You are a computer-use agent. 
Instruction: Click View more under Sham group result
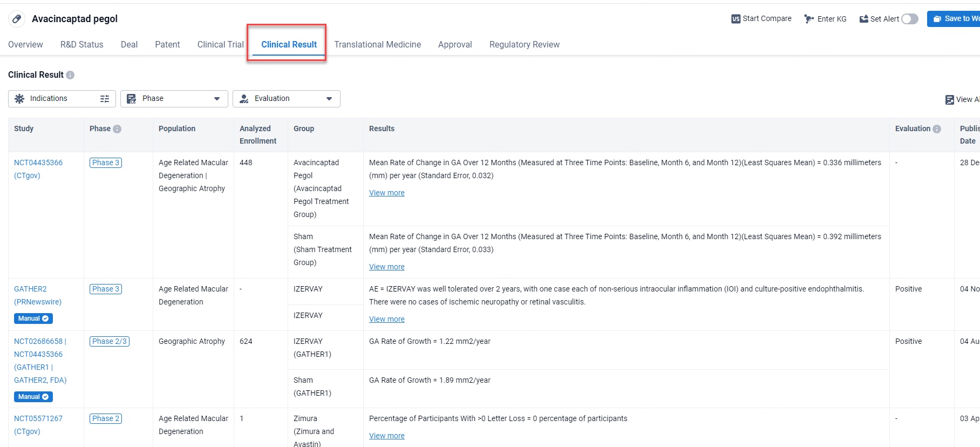click(x=386, y=267)
